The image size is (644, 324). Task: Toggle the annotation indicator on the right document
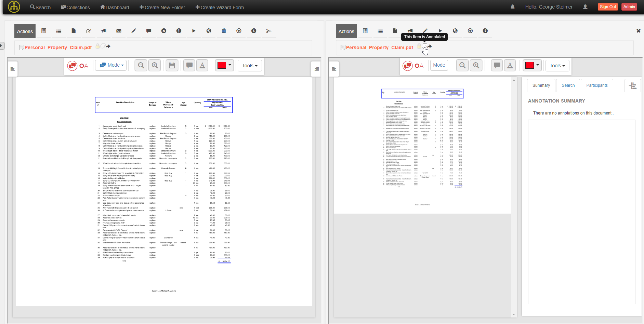point(425,47)
